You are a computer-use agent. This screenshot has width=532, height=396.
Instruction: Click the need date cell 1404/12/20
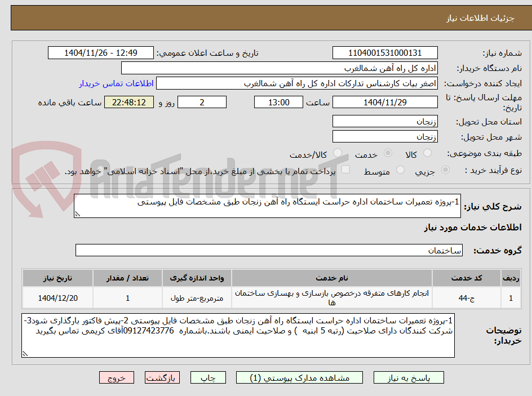pyautogui.click(x=57, y=297)
